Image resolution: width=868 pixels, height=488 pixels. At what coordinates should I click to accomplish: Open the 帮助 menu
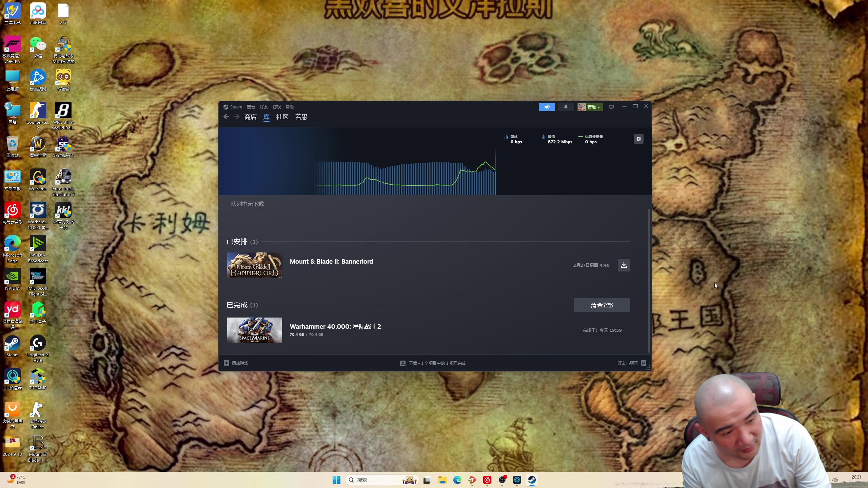click(290, 107)
